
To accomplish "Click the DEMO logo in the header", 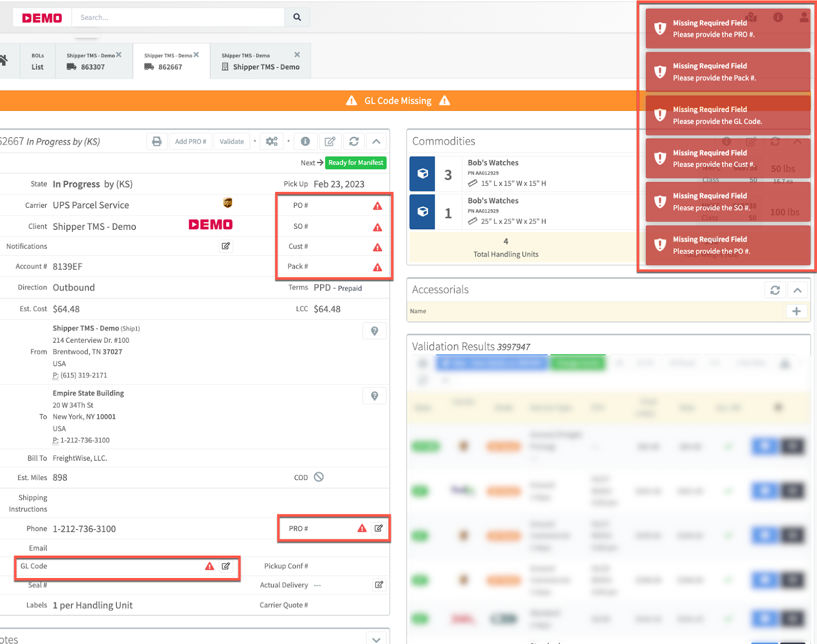I will pos(42,18).
